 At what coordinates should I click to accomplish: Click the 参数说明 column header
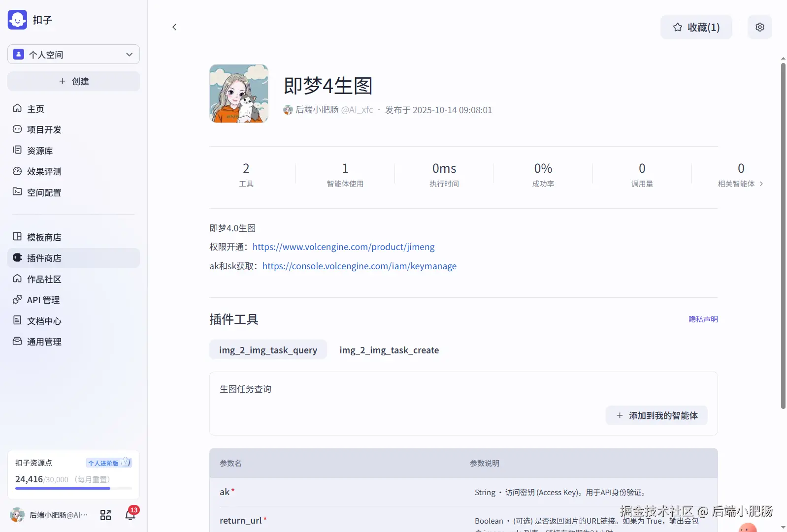[x=485, y=463]
